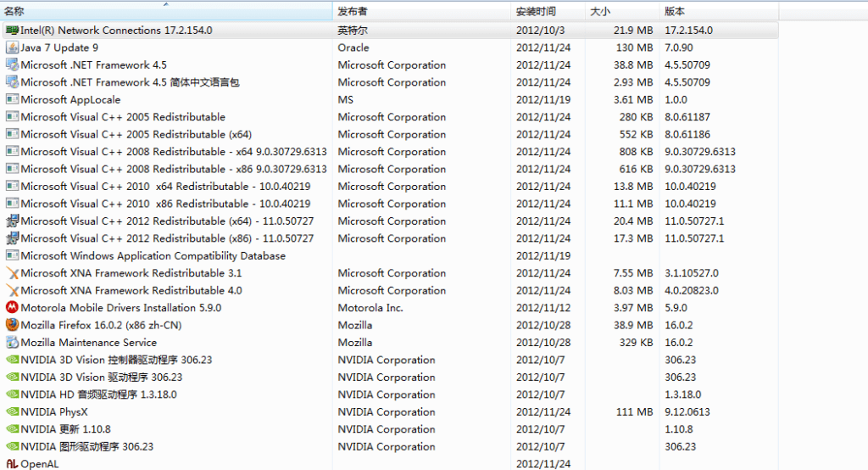Image resolution: width=868 pixels, height=470 pixels.
Task: Click the Microsoft XNA Framework 3.1 icon
Action: pyautogui.click(x=12, y=273)
